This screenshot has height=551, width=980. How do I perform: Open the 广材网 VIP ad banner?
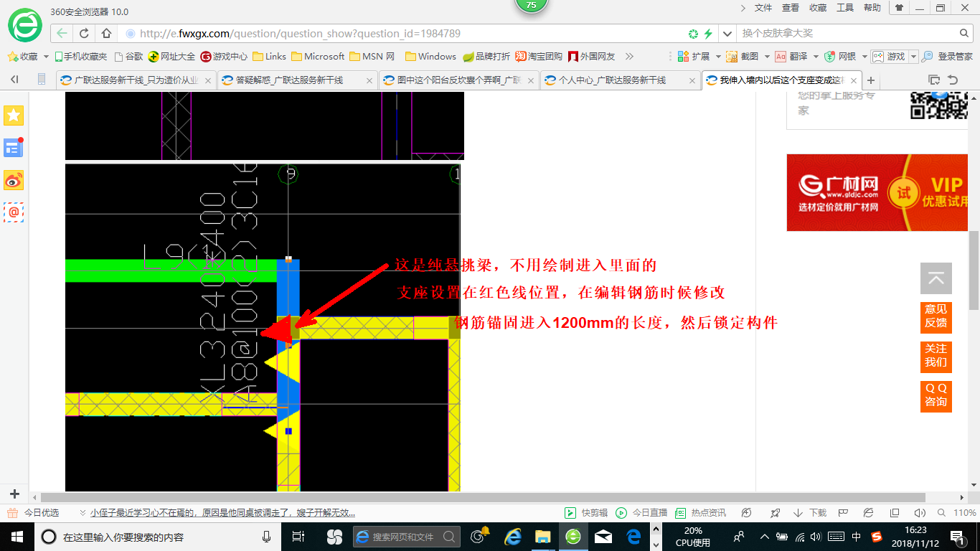[877, 192]
